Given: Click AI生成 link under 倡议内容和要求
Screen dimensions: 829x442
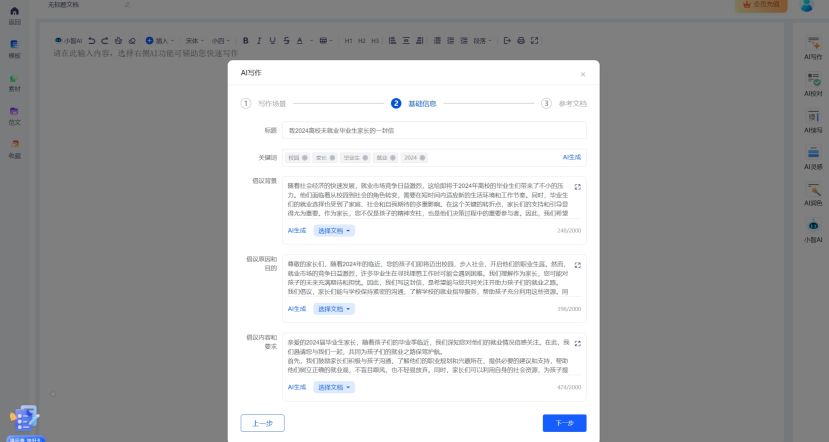Looking at the screenshot, I should click(297, 387).
